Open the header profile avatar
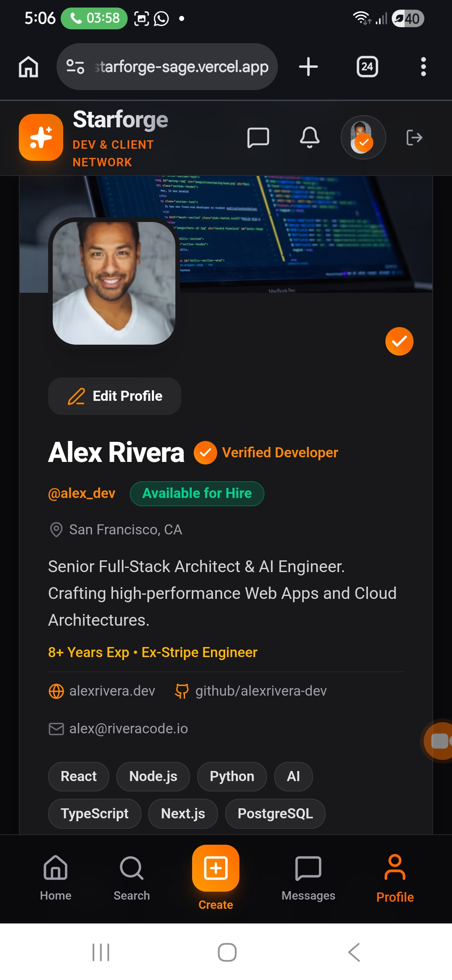The height and width of the screenshot is (980, 452). [x=363, y=137]
